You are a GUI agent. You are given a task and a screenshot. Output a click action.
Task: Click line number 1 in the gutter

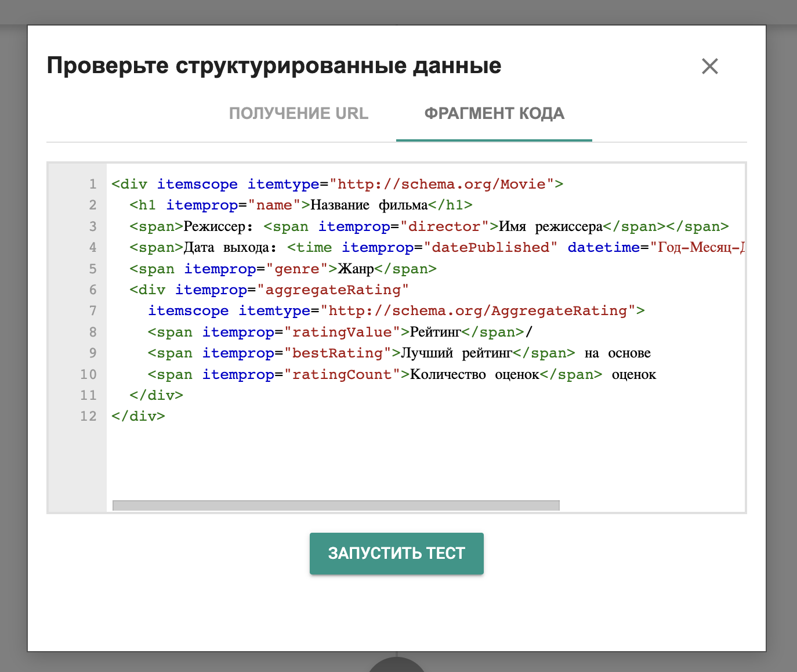[92, 185]
